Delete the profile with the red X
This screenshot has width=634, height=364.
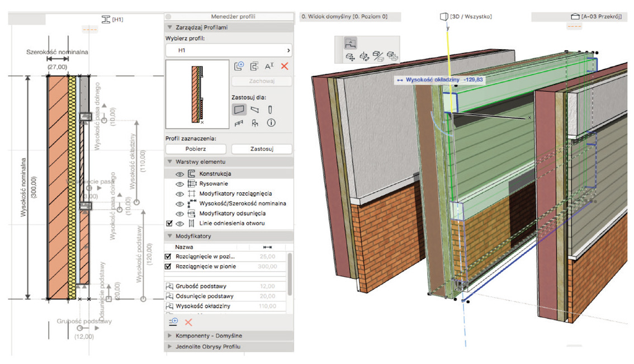tap(285, 66)
